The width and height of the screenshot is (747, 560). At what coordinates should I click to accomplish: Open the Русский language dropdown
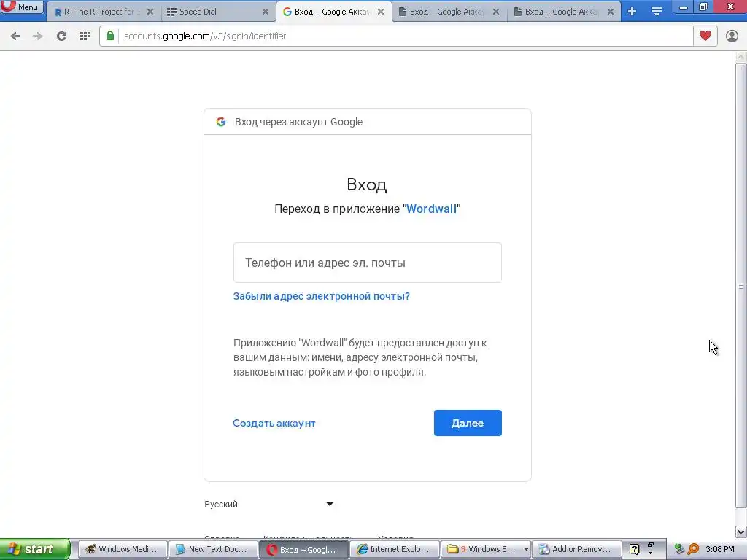[268, 505]
